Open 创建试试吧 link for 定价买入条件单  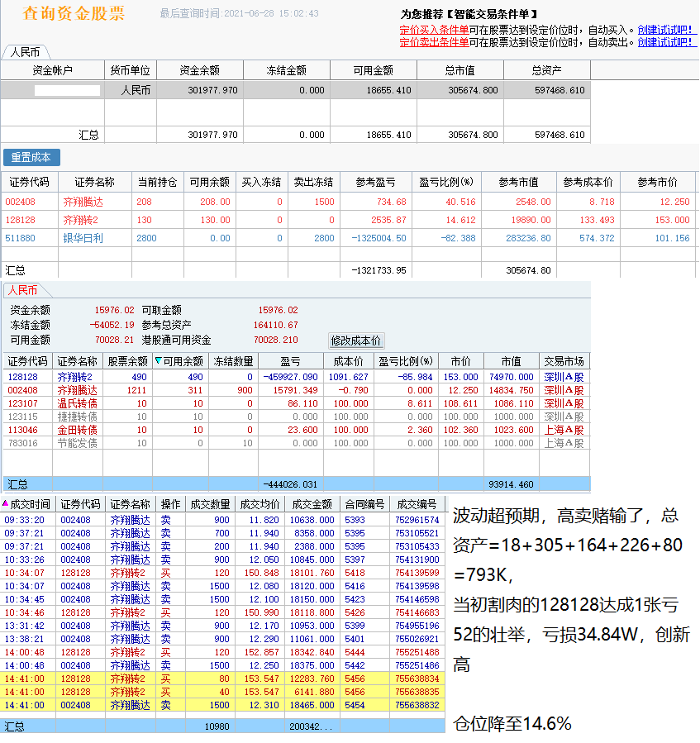(x=667, y=30)
